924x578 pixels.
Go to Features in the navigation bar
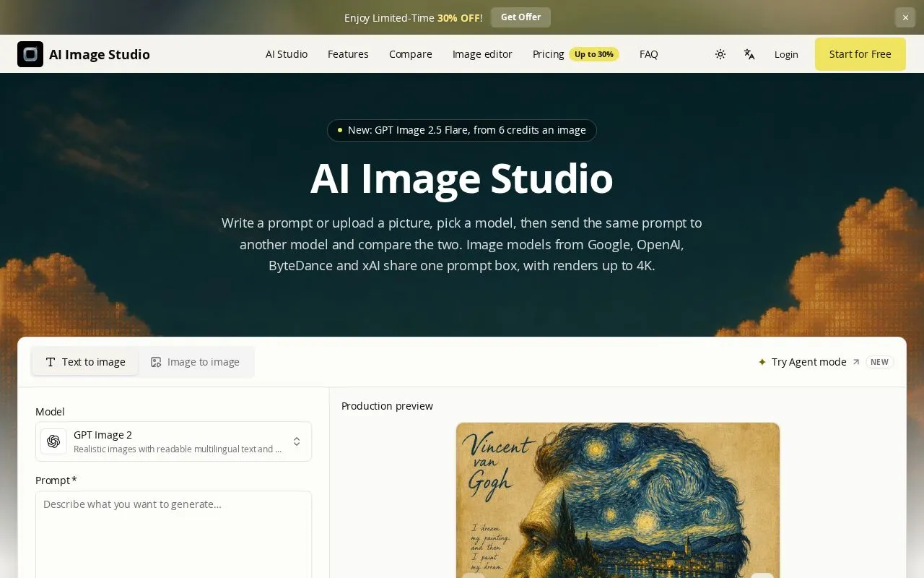pyautogui.click(x=348, y=54)
